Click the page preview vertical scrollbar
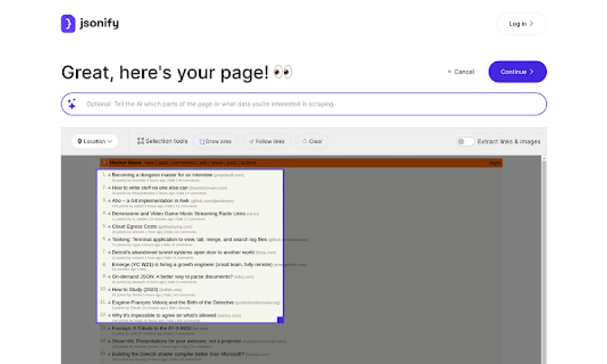Screen dimensions: 607x364 [544, 260]
